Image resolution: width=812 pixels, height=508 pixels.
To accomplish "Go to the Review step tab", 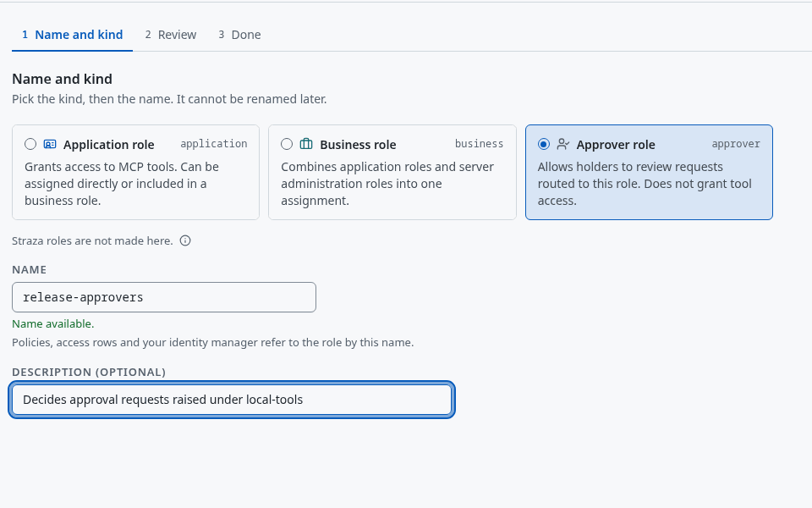I will 170,35.
